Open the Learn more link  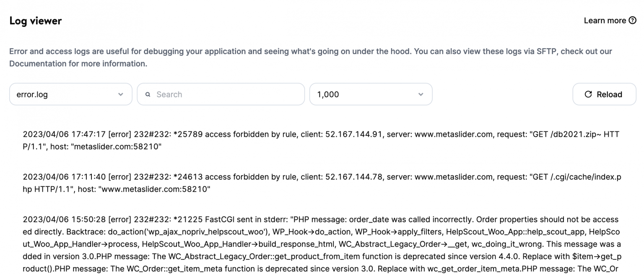point(605,20)
